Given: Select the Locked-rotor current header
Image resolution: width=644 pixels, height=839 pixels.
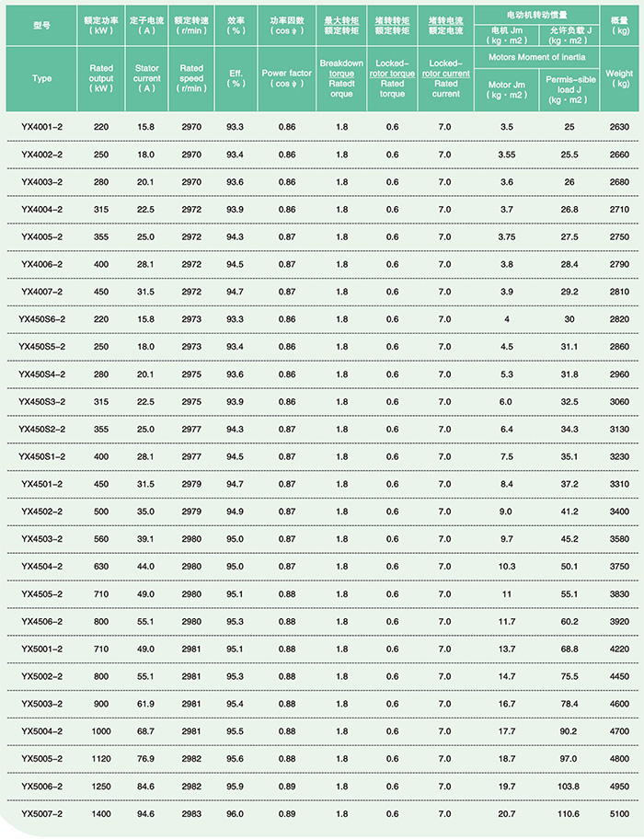Looking at the screenshot, I should pos(445,78).
